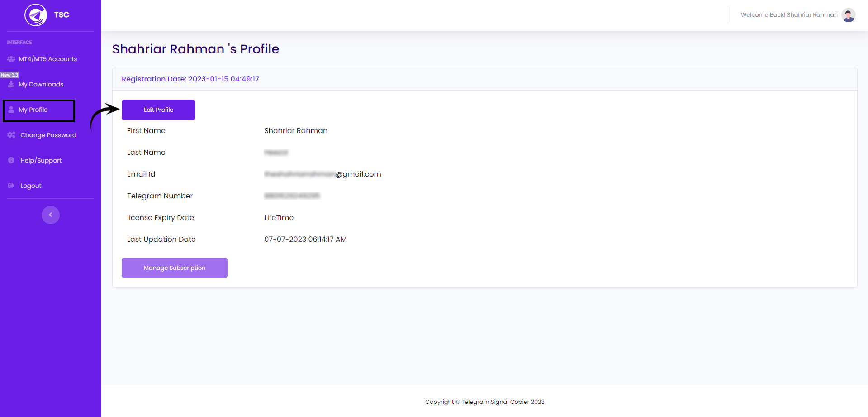Select the Change Password menu item
The image size is (868, 417).
[x=47, y=134]
